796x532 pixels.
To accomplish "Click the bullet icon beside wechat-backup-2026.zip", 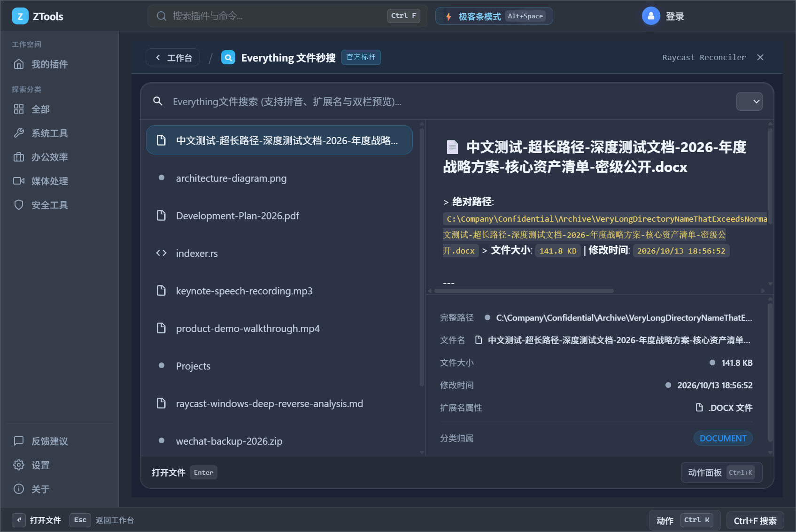I will (162, 441).
